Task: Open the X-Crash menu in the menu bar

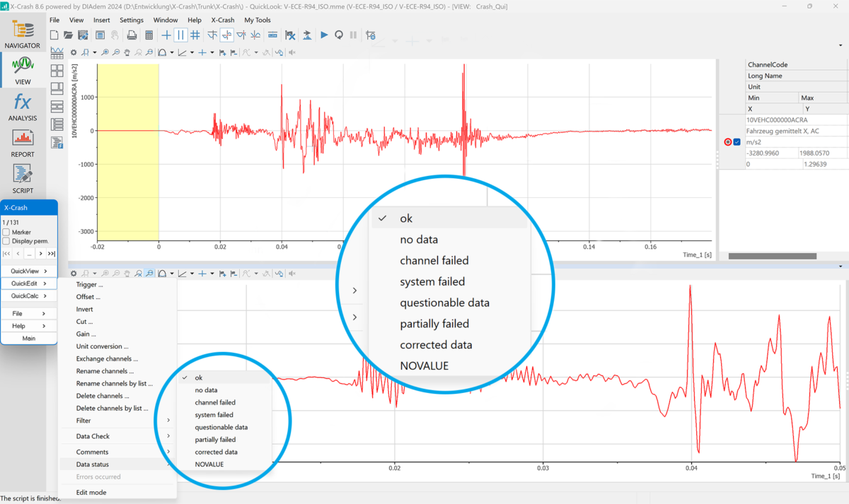Action: 223,20
